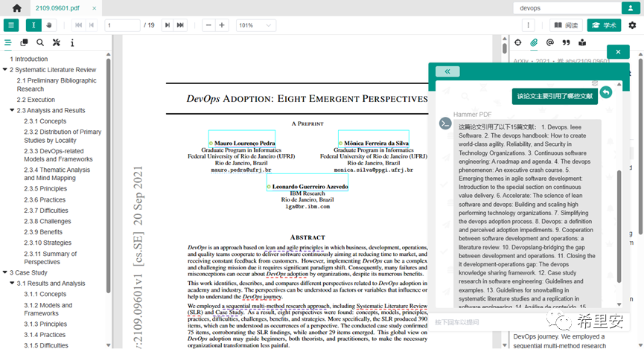Click the outline sidebar scrollbar
Screen dimensions: 644x349
click(109, 176)
